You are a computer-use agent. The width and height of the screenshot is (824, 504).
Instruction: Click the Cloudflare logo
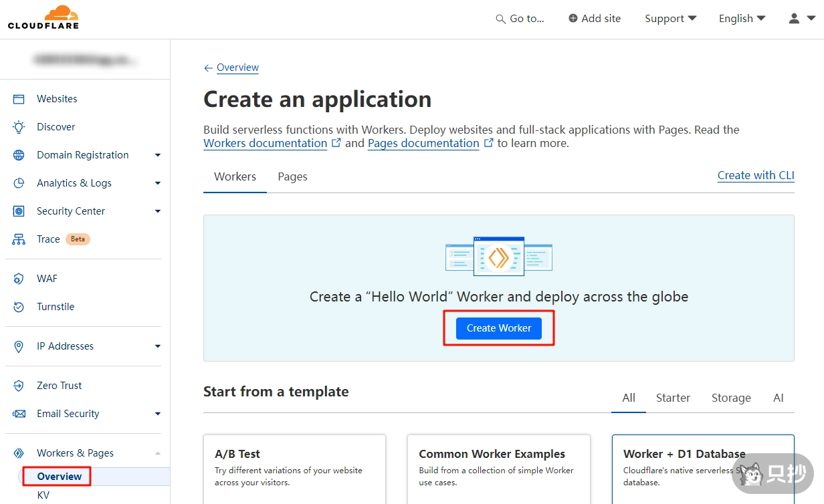point(43,18)
